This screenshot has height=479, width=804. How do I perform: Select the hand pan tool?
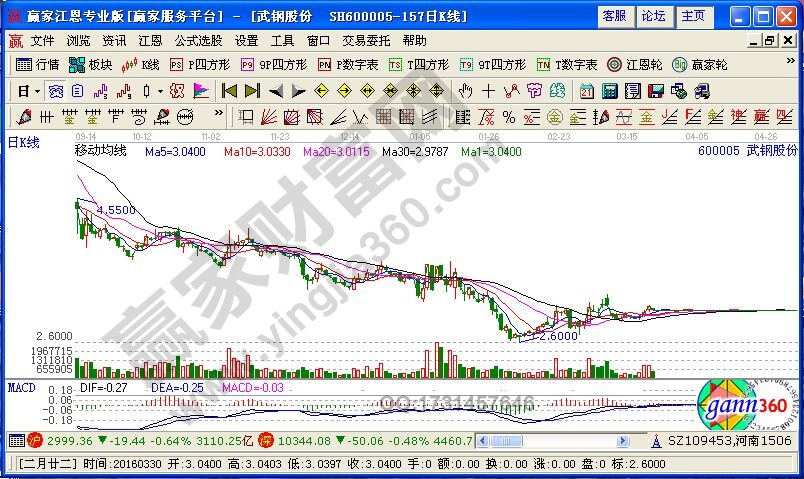coord(464,90)
